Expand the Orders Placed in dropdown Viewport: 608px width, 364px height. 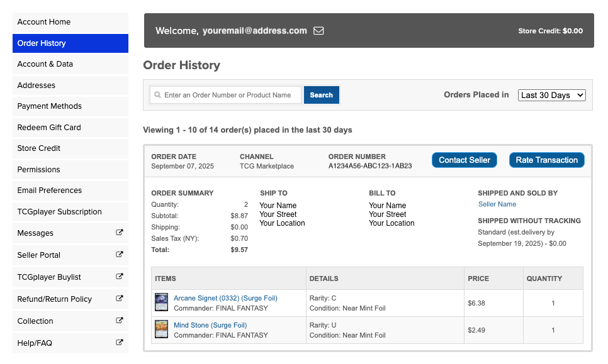pyautogui.click(x=551, y=95)
